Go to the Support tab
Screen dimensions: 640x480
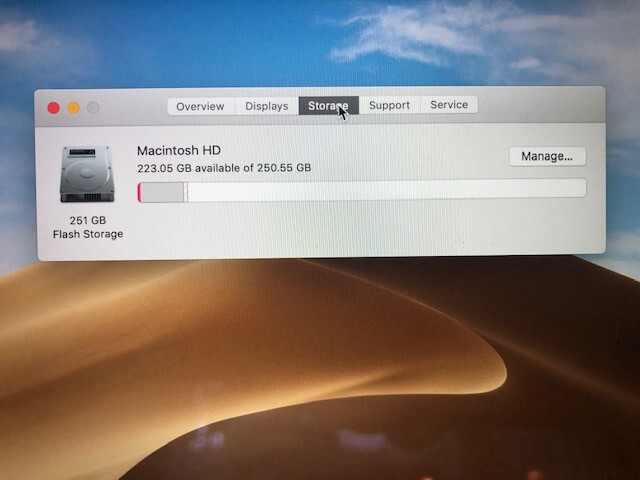(x=389, y=105)
